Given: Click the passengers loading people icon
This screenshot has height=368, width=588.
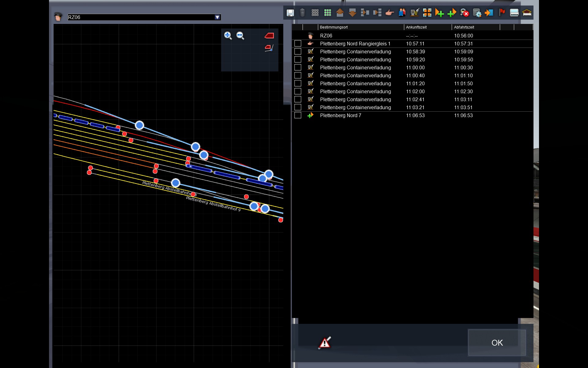Looking at the screenshot, I should coord(402,13).
